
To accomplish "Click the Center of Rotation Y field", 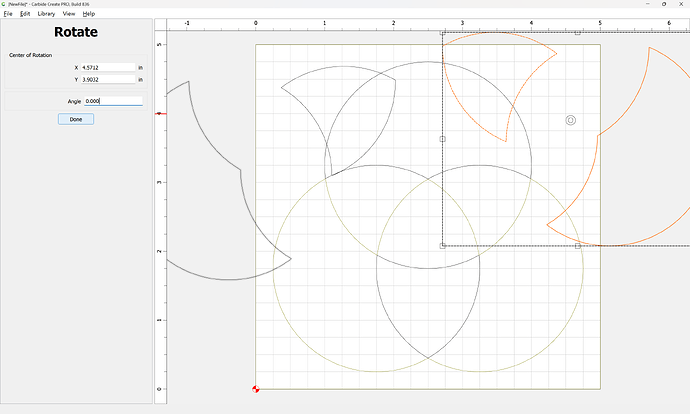I will pos(107,80).
